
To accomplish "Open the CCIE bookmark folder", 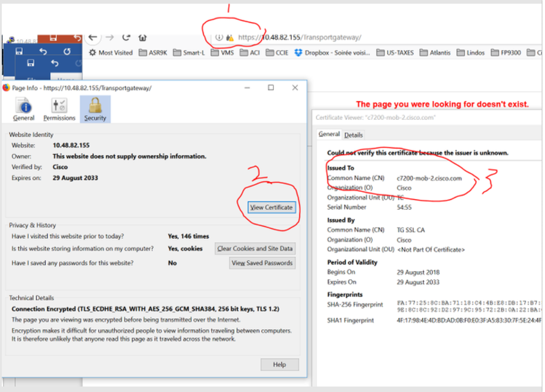I will tap(277, 53).
